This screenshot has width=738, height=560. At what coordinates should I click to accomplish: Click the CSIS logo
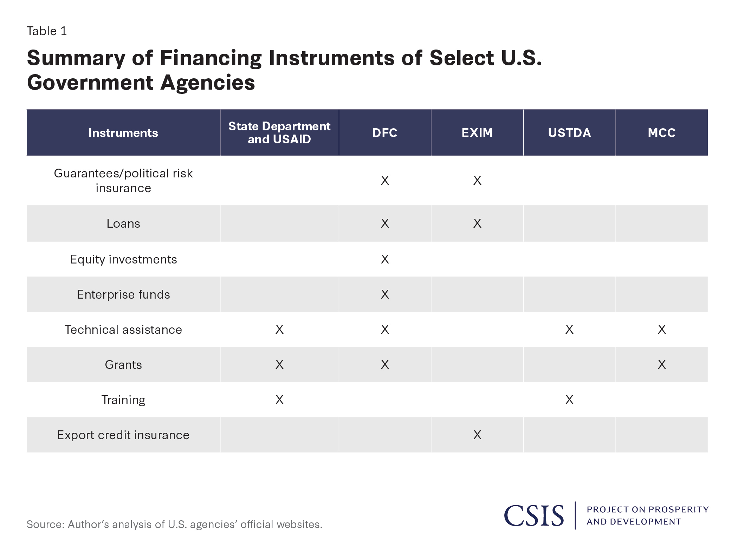click(x=534, y=515)
